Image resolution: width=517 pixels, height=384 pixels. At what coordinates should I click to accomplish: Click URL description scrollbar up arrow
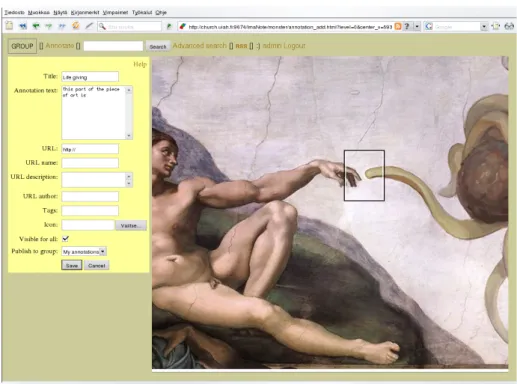(x=129, y=176)
